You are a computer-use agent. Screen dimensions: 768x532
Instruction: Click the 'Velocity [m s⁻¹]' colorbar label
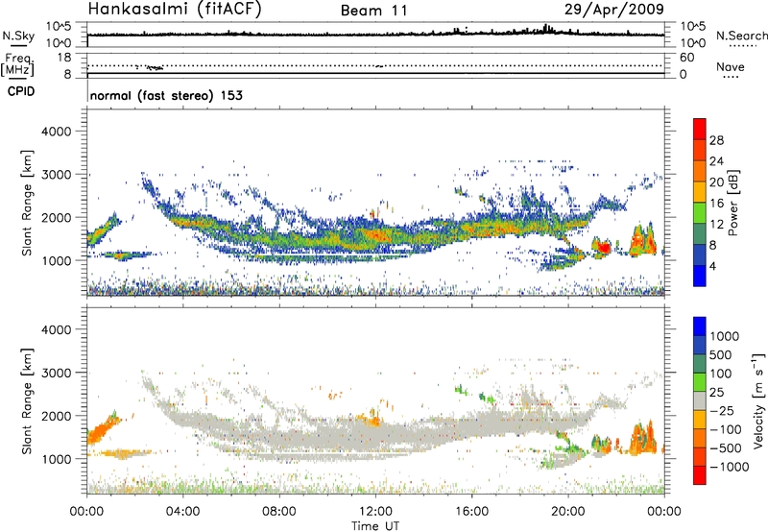pos(758,399)
